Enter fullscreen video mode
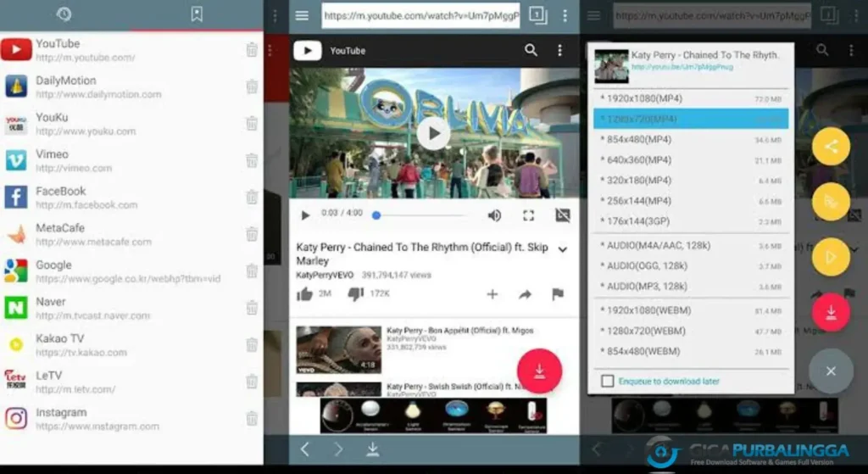Image resolution: width=868 pixels, height=474 pixels. [529, 215]
